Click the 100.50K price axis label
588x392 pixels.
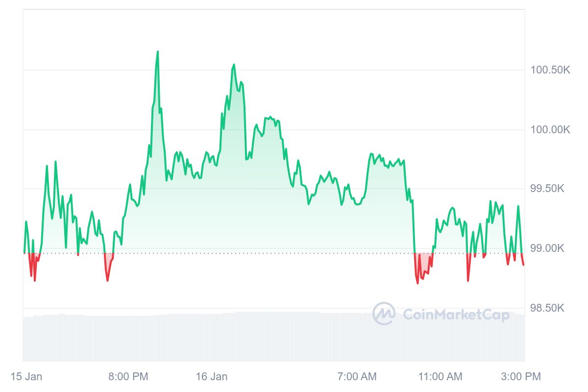[x=550, y=70]
